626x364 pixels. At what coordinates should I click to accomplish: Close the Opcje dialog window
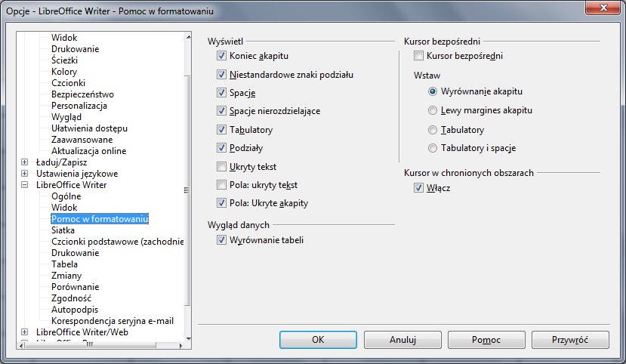603,8
